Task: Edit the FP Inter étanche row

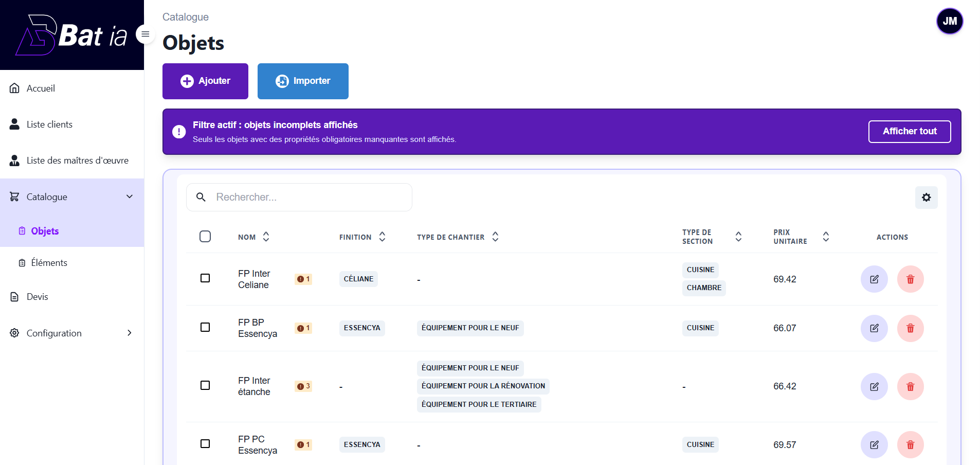Action: point(874,386)
